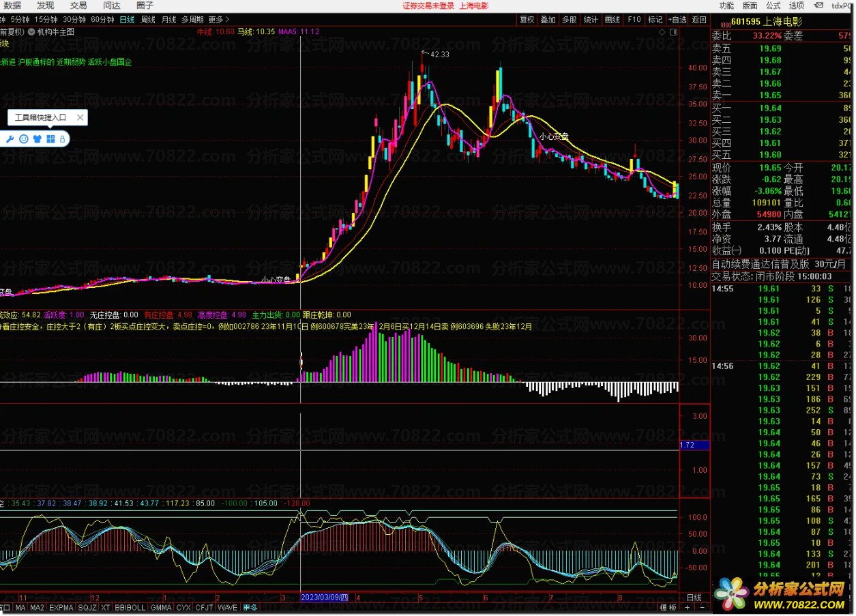This screenshot has width=856, height=616.
Task: Click the 画线 drawing button
Action: click(613, 20)
